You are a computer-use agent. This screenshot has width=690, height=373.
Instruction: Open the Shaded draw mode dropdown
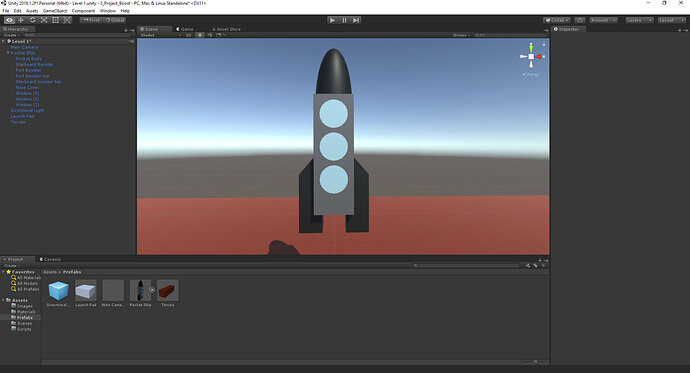coord(160,35)
